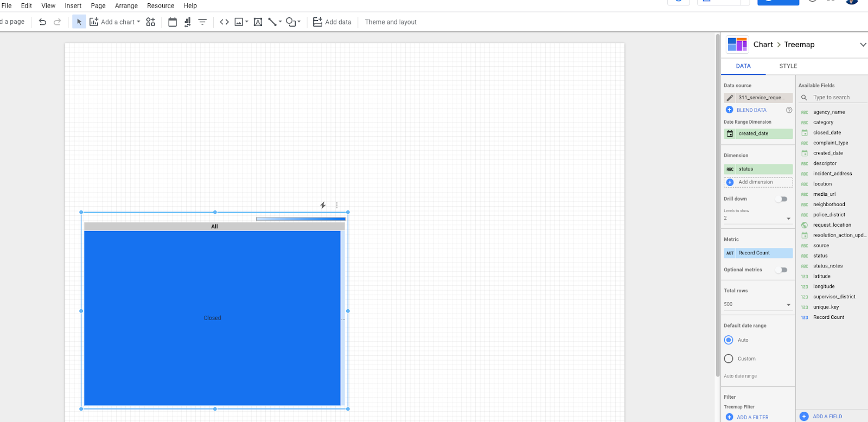The height and width of the screenshot is (422, 868).
Task: Switch to the STYLE tab
Action: tap(788, 66)
